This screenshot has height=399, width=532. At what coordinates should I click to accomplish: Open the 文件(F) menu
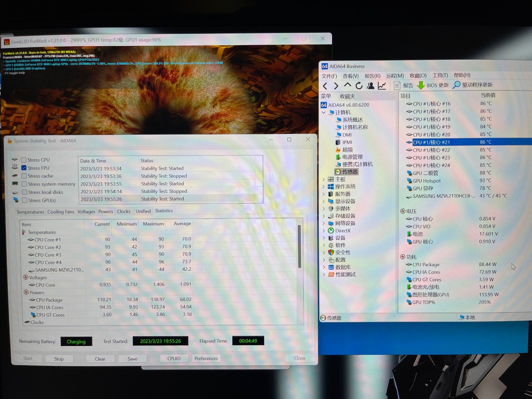[329, 76]
